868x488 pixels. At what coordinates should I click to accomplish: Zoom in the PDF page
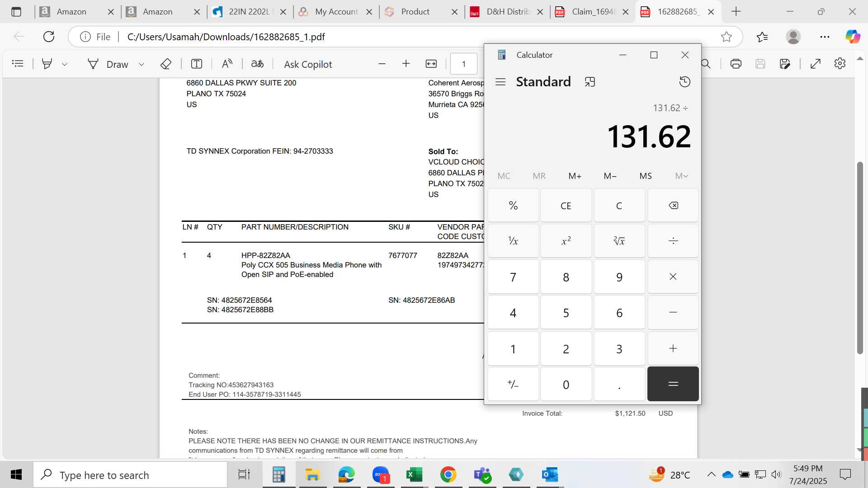(x=406, y=64)
